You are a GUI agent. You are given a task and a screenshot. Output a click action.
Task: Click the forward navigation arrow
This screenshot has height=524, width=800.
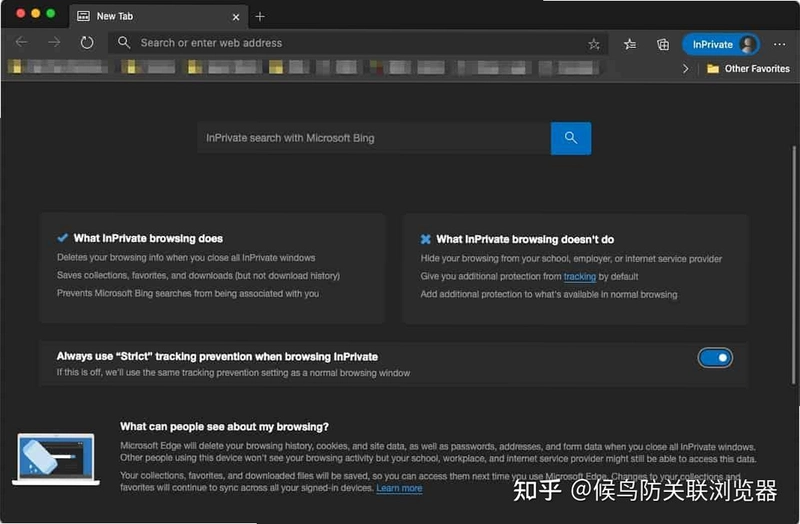click(54, 42)
